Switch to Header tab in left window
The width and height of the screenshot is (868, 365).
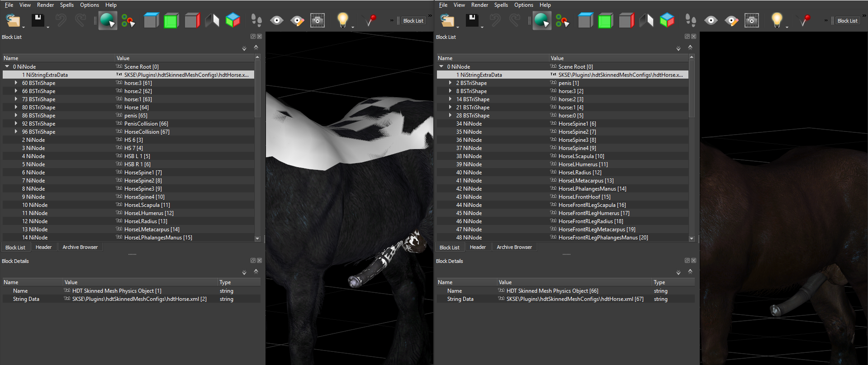pyautogui.click(x=44, y=247)
